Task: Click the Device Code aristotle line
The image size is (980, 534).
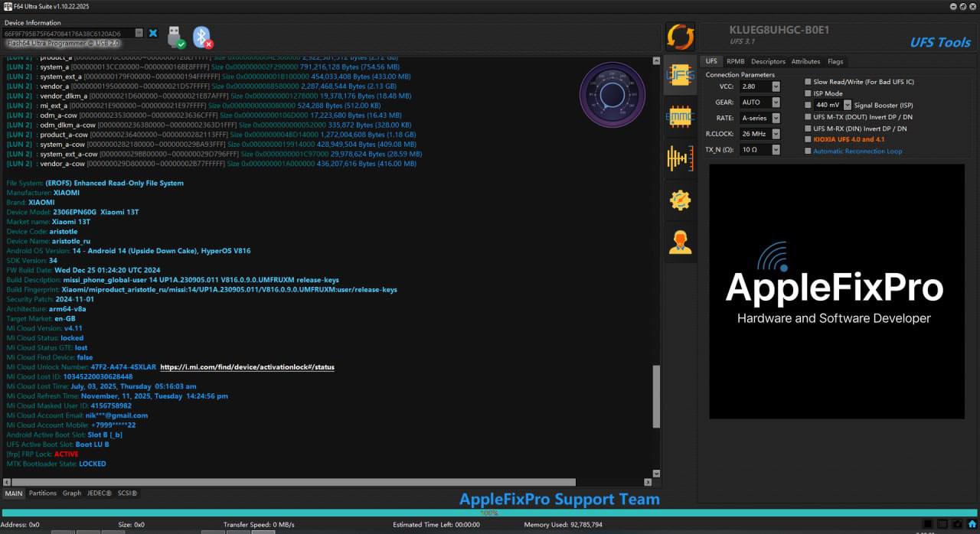Action: click(x=41, y=232)
